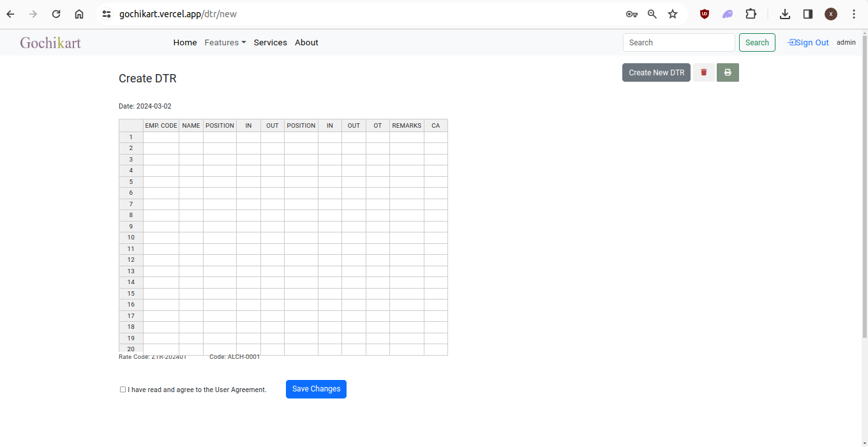This screenshot has height=447, width=868.
Task: Open the browser extensions puzzle icon
Action: (751, 14)
